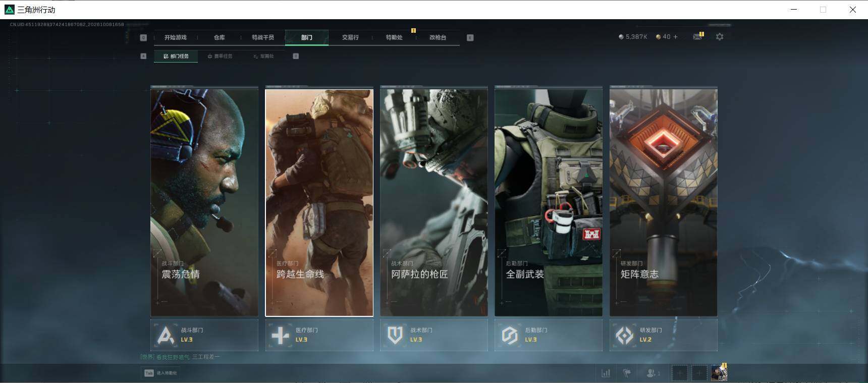Click the flag icon in bottom bar

pos(627,373)
